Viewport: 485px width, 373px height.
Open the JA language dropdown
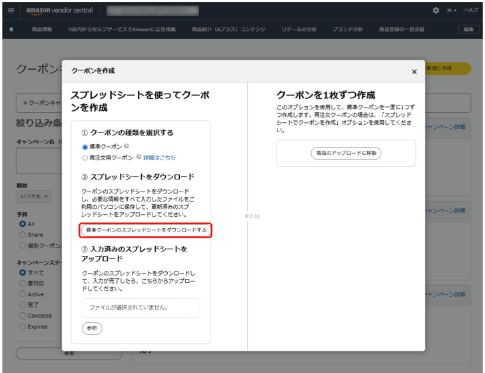[452, 10]
